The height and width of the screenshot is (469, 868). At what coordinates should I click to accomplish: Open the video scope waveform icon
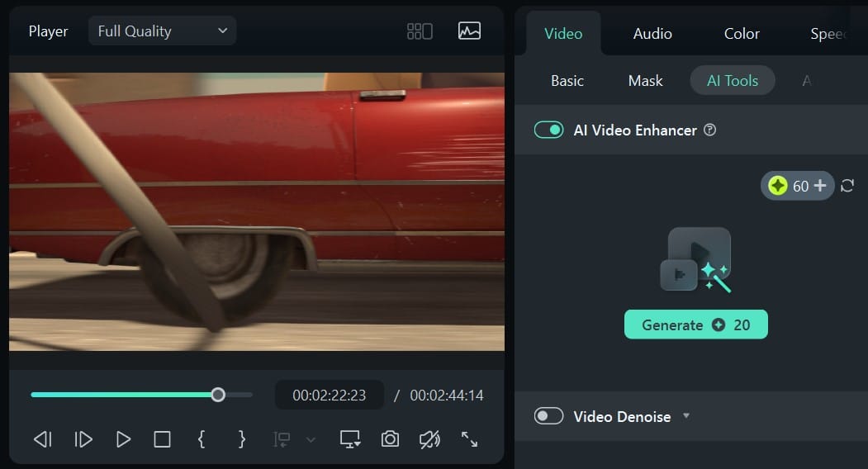tap(469, 31)
